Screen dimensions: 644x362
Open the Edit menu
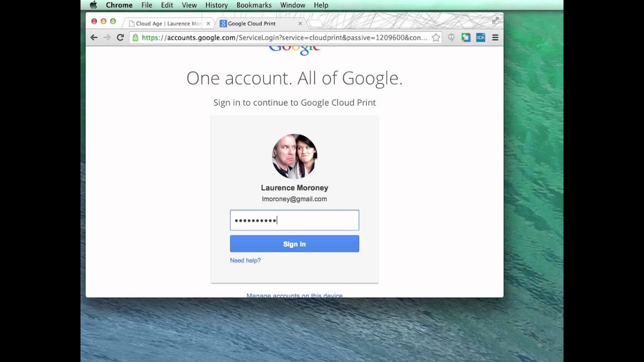point(167,5)
